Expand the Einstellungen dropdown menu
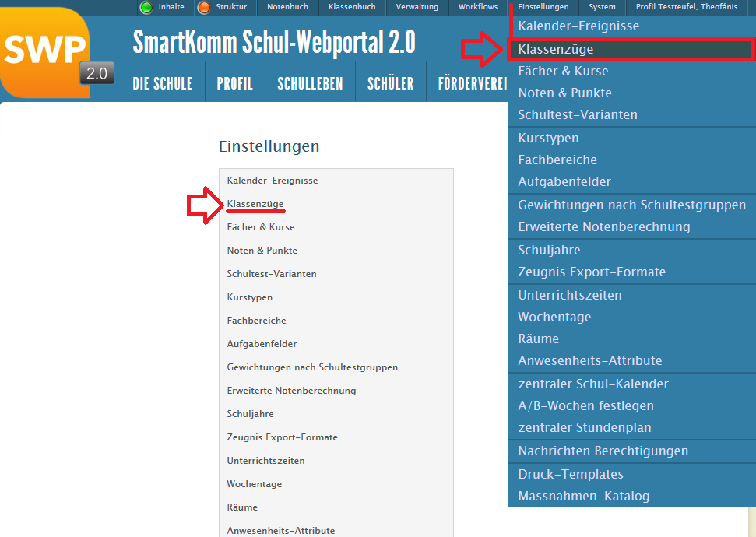This screenshot has width=756, height=537. pos(543,7)
